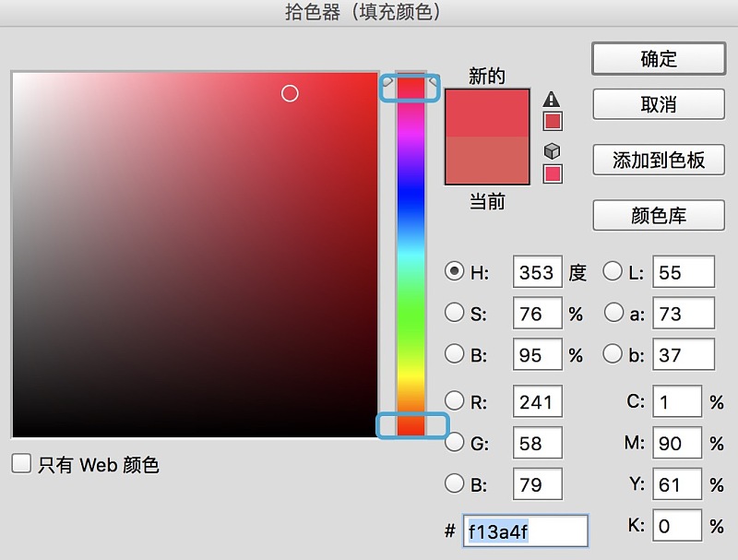Click the swatch below the gamut warning triangle
Image resolution: width=738 pixels, height=560 pixels.
pos(551,120)
